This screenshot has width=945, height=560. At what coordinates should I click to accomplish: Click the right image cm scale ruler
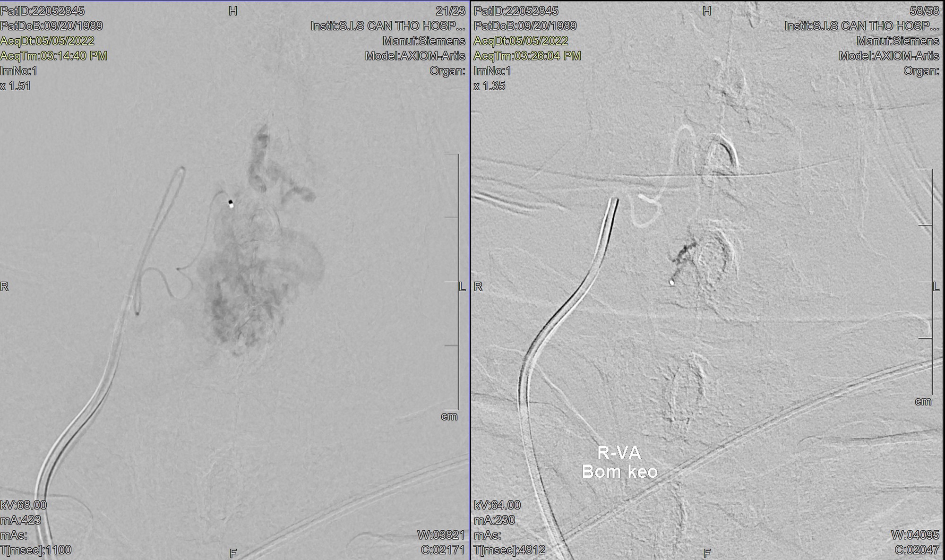point(926,282)
